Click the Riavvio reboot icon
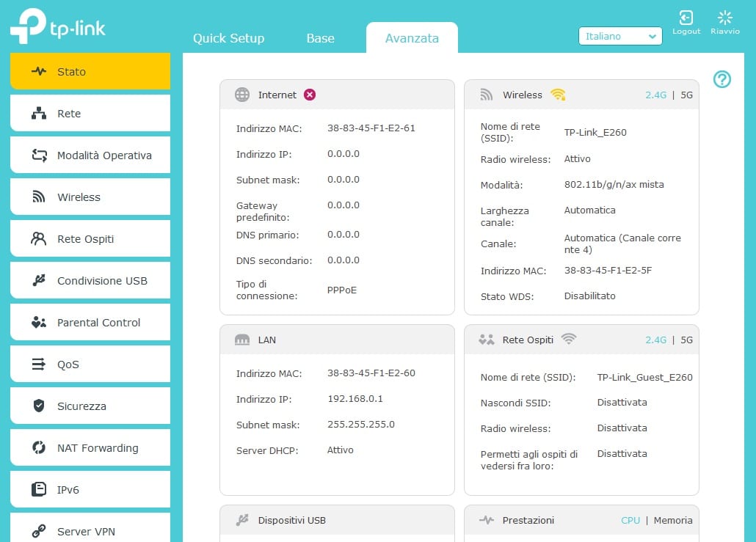The width and height of the screenshot is (756, 542). click(724, 19)
